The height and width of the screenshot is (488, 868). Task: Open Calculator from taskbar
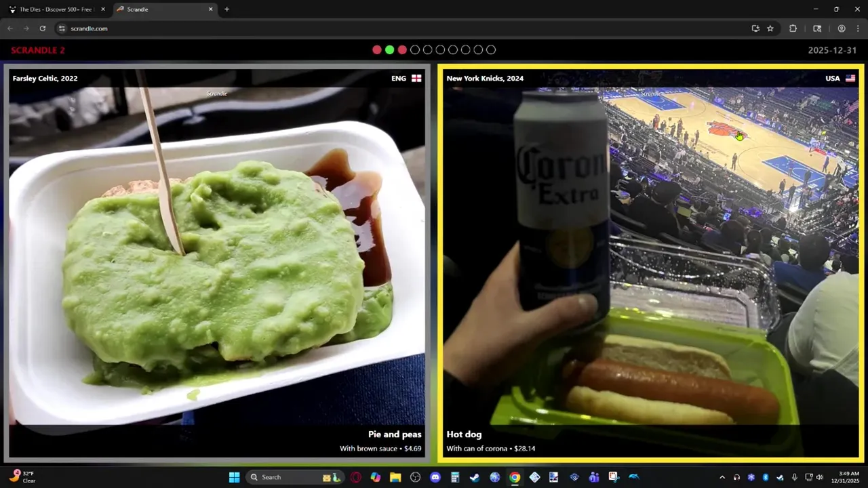[455, 477]
